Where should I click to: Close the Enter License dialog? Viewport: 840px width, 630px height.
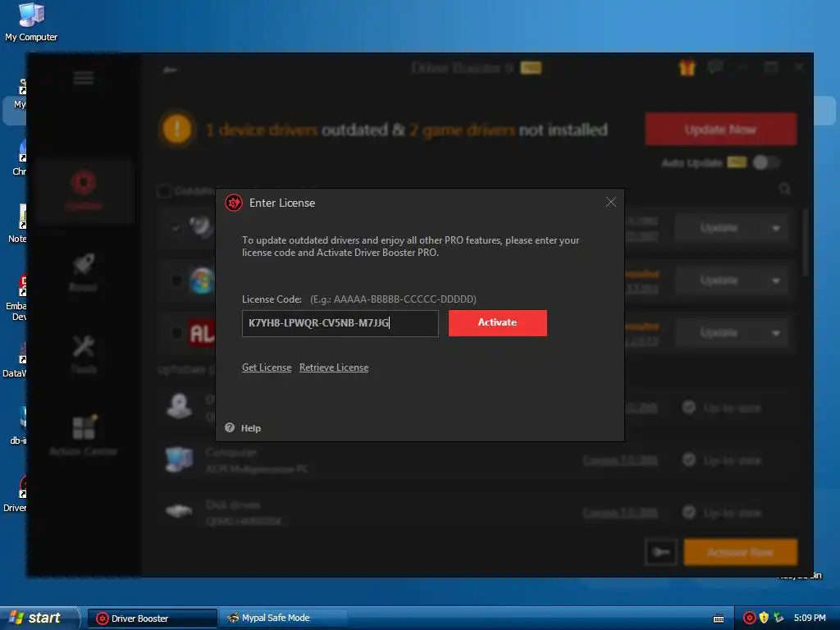pyautogui.click(x=610, y=202)
